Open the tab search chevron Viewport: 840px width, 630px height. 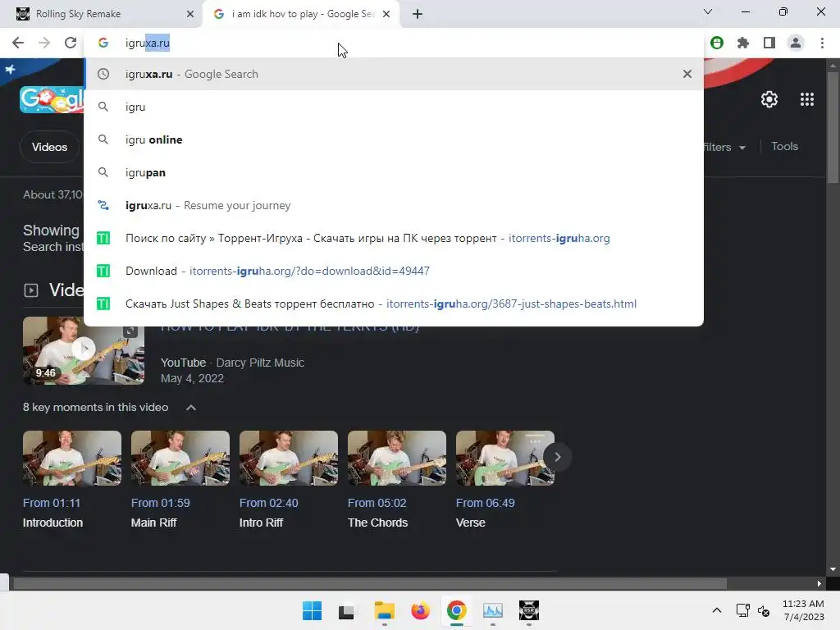point(708,11)
